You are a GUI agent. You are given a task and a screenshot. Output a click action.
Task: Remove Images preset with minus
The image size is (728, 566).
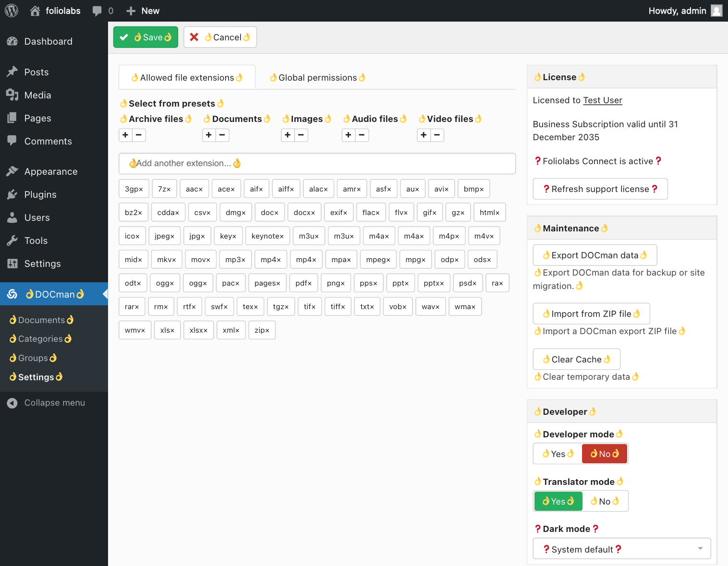click(x=301, y=135)
